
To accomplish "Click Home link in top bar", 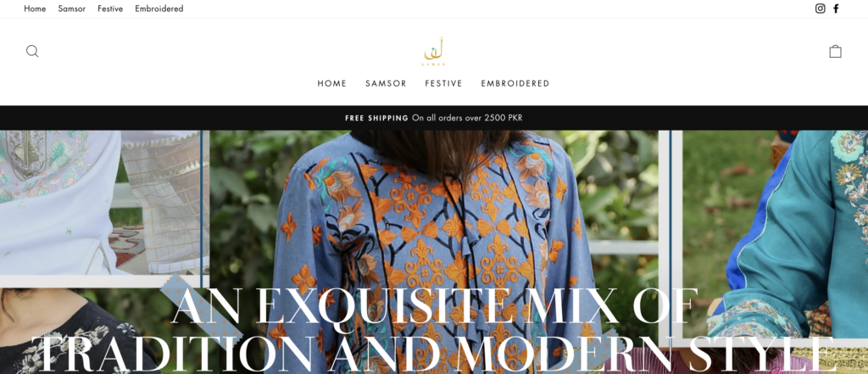I will pos(35,8).
